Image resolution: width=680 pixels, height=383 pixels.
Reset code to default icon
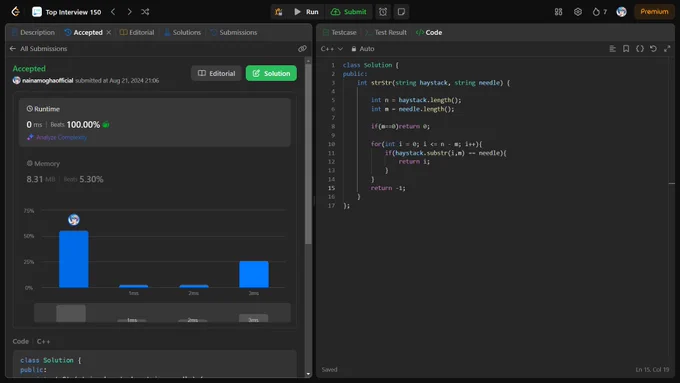[x=653, y=49]
